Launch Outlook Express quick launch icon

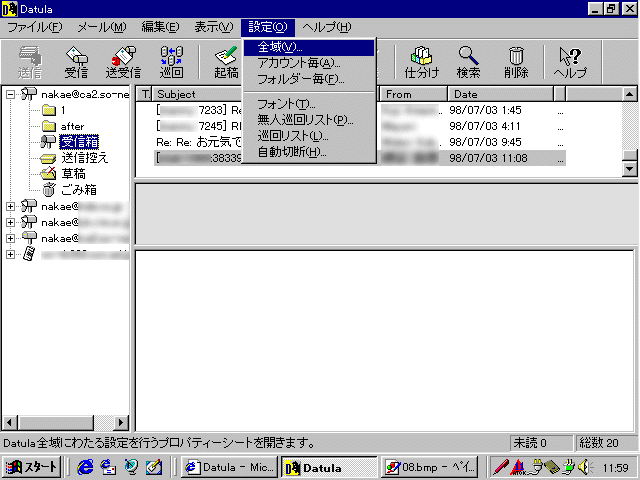(x=108, y=467)
